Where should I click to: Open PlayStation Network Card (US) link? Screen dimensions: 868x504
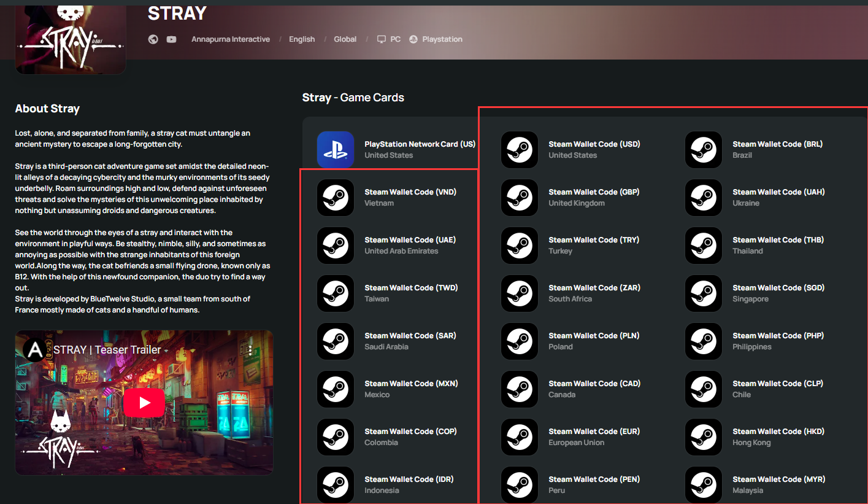click(420, 144)
